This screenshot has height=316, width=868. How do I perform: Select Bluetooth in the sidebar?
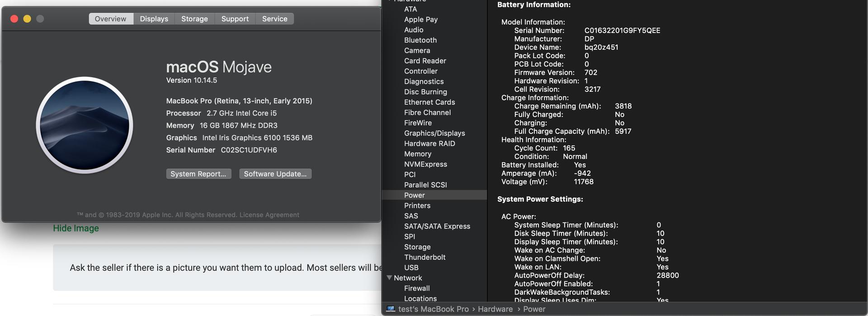pos(420,40)
